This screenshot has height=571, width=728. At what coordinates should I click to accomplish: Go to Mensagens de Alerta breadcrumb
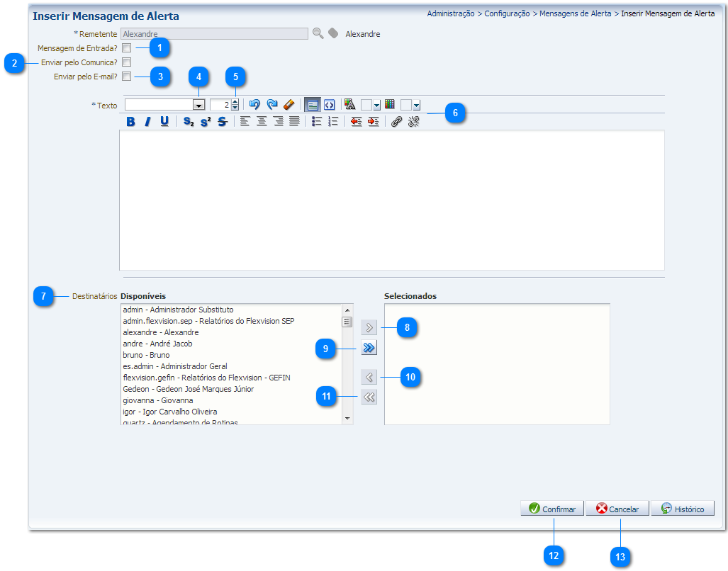[x=575, y=13]
